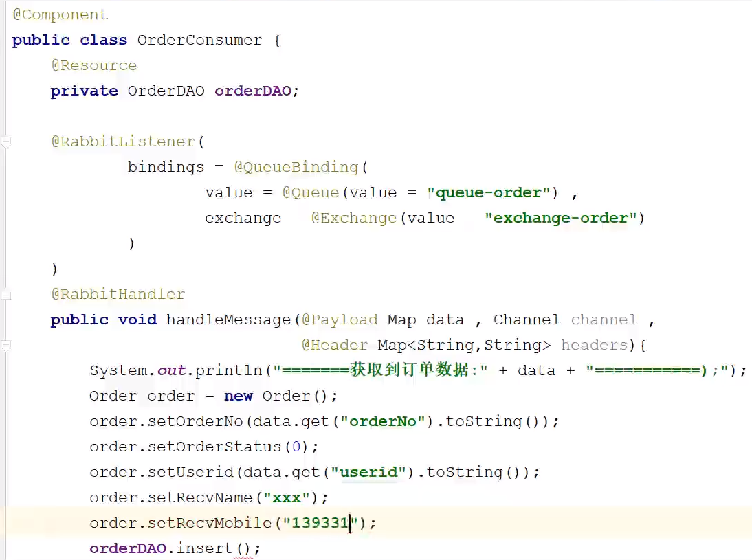Viewport: 752px width, 560px height.
Task: Click the 获取到订单数据 string text
Action: point(410,370)
